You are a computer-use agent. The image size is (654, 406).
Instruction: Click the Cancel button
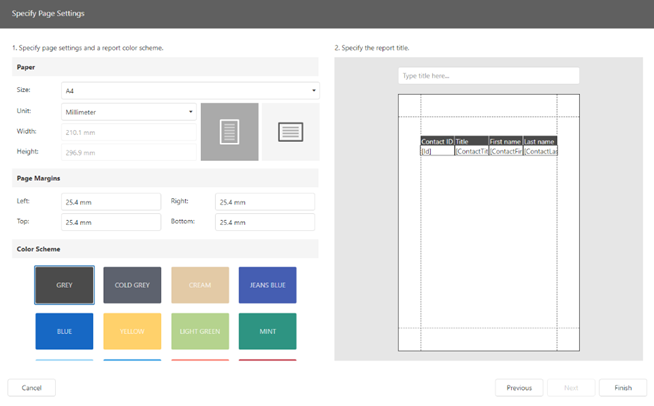32,388
